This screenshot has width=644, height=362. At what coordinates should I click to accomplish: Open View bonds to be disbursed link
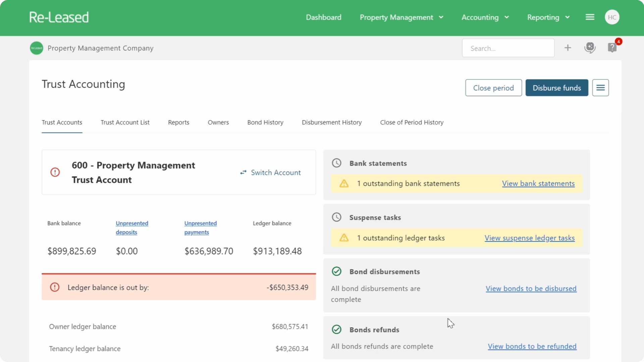[531, 289]
